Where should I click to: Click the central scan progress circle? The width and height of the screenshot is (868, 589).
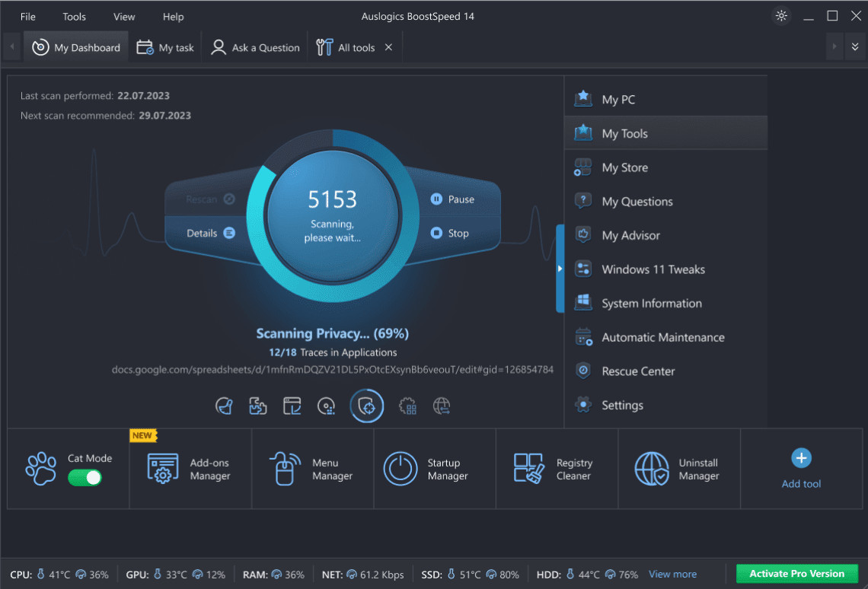(x=333, y=216)
